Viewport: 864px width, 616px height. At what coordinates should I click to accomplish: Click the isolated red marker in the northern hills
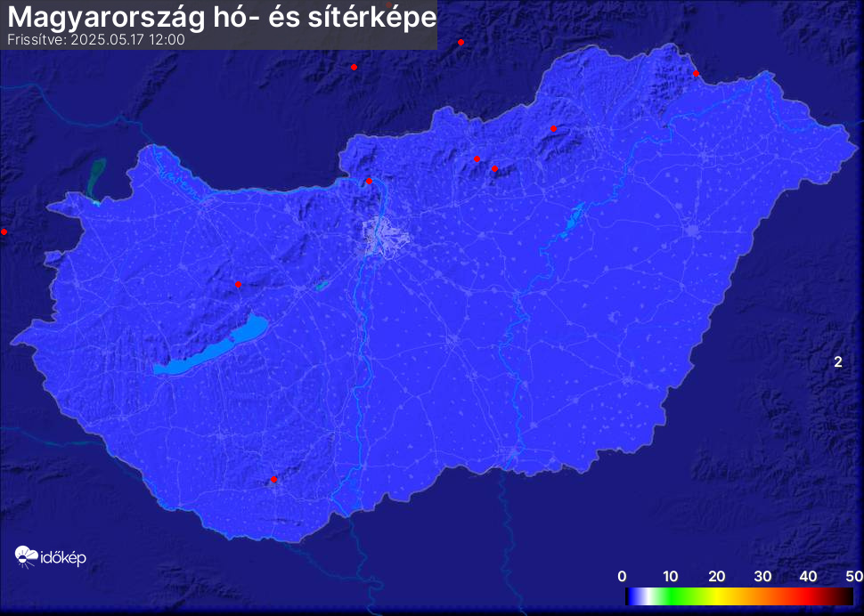[x=553, y=129]
